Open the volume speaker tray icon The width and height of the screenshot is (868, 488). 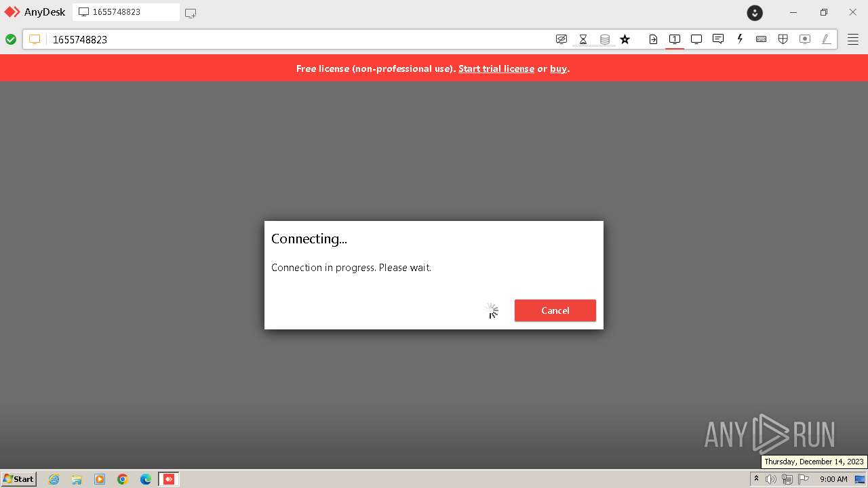tap(771, 479)
